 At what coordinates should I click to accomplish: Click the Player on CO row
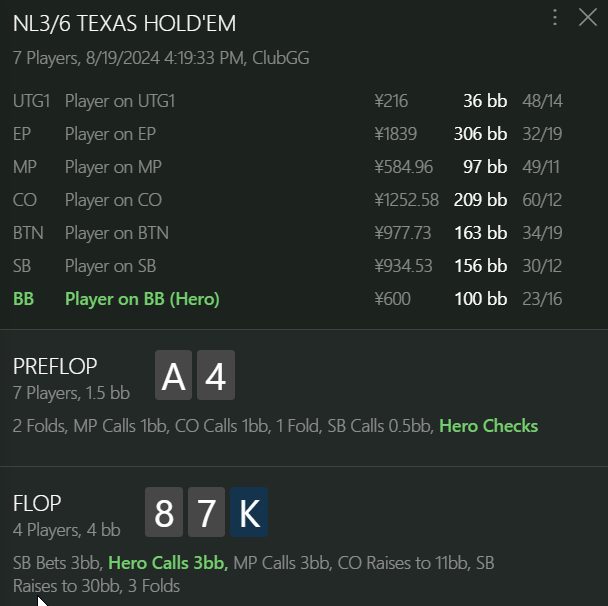point(288,200)
